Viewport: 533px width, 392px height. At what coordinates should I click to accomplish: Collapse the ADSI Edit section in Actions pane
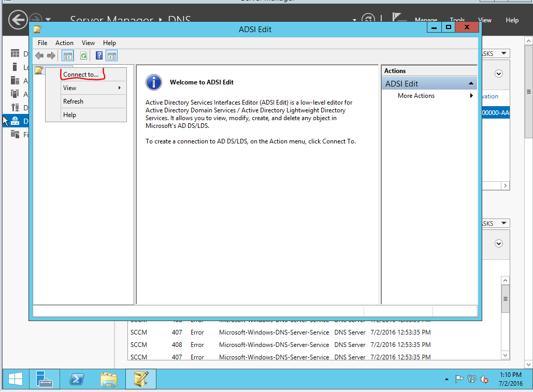(471, 83)
